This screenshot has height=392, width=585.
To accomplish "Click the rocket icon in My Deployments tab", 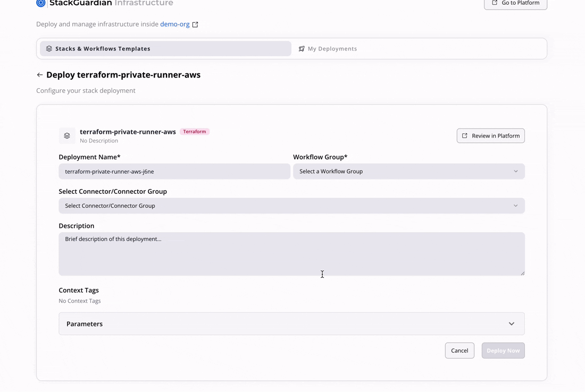I will (302, 49).
